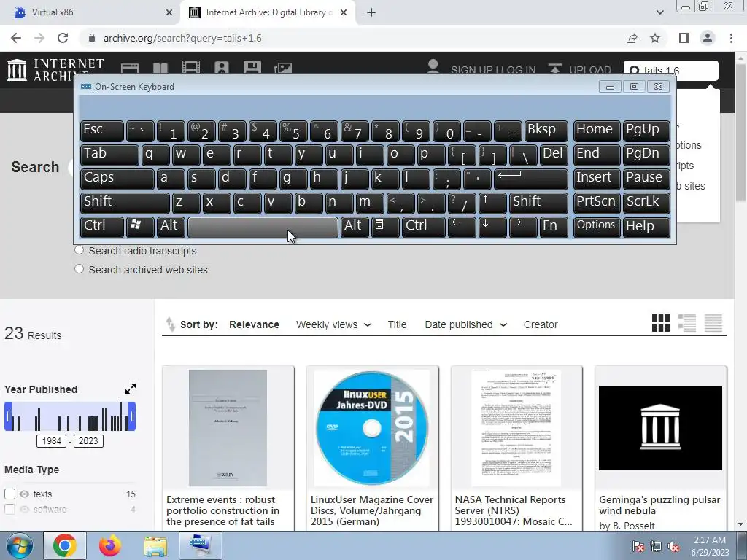Select Search archived web sites option
Screen dimensions: 747x560
(x=79, y=269)
